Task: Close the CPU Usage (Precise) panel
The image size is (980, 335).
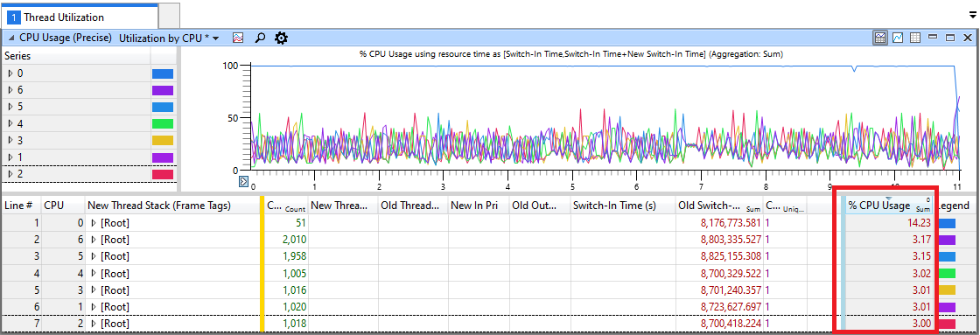Action: pos(968,38)
